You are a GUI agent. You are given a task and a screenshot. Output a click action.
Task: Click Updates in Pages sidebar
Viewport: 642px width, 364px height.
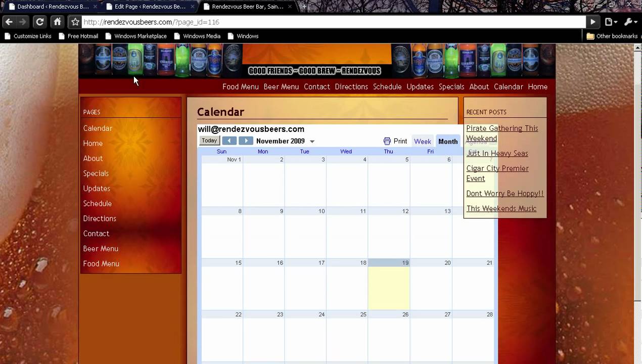pos(97,189)
